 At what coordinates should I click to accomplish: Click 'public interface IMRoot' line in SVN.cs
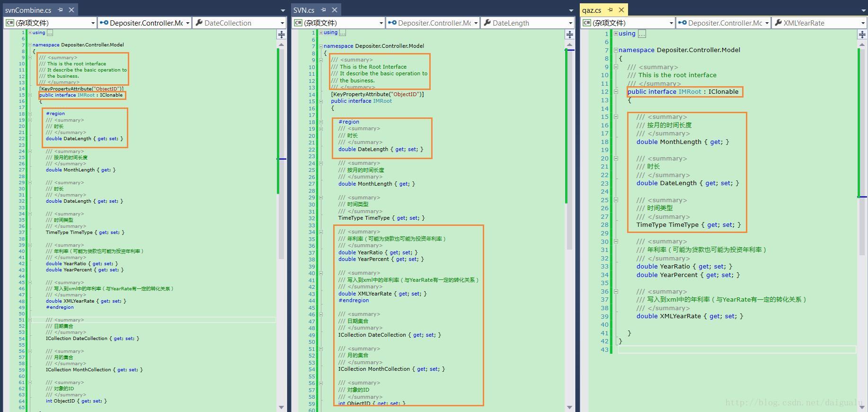[x=361, y=101]
